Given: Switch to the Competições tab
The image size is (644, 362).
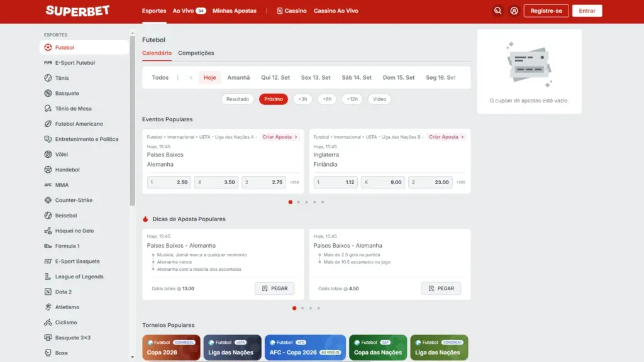Looking at the screenshot, I should 196,53.
